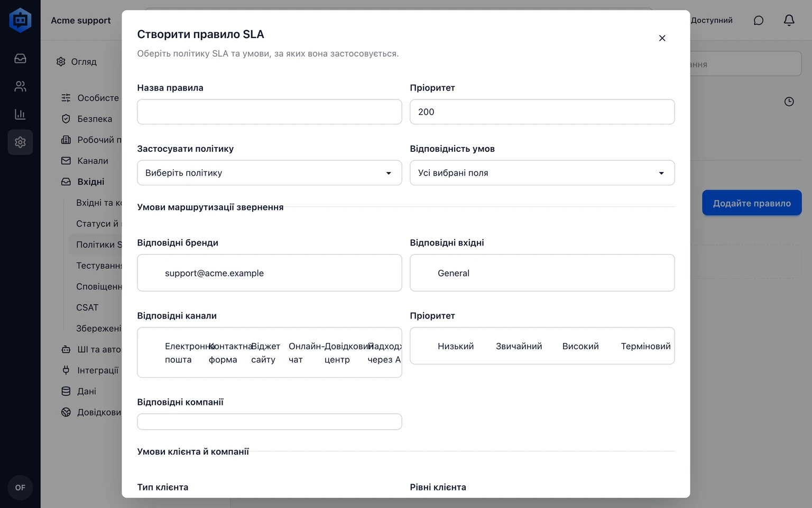This screenshot has width=812, height=508.
Task: Open the reports bar-chart icon
Action: tap(20, 114)
